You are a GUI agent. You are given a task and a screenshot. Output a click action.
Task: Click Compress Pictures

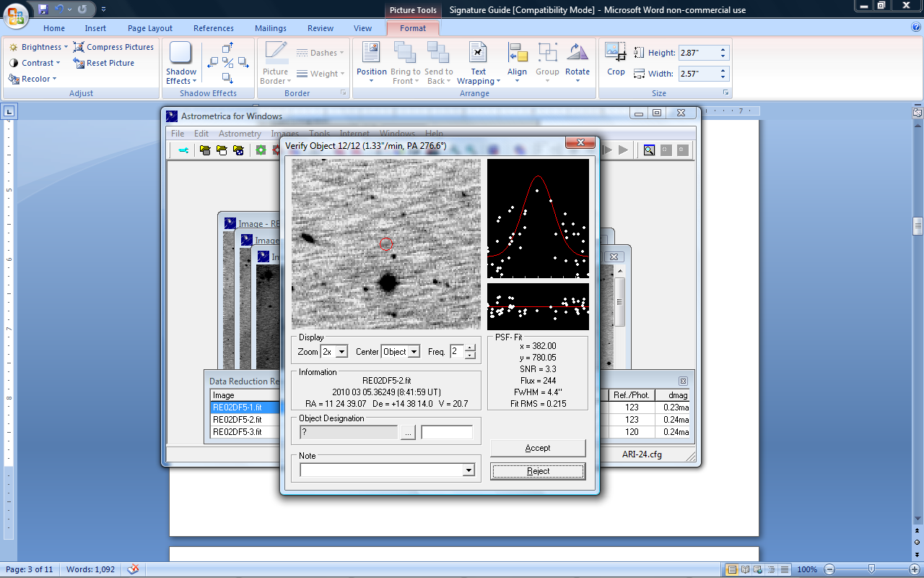(113, 47)
